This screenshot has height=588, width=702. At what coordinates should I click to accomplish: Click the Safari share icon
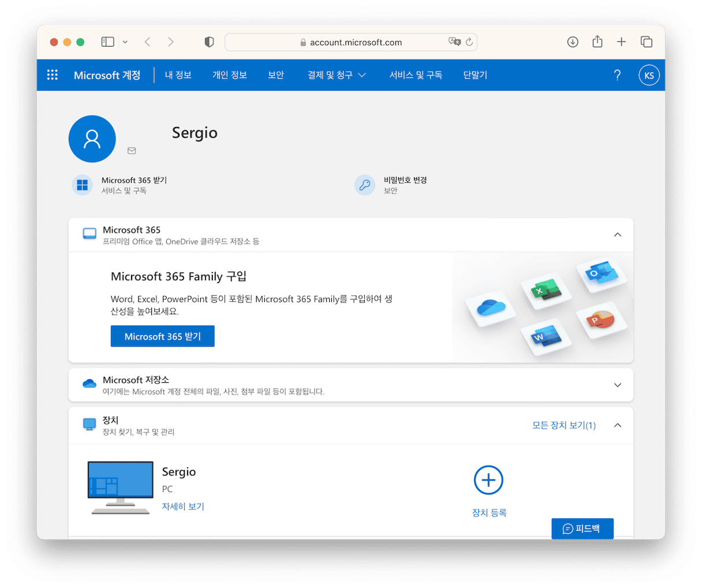tap(598, 42)
